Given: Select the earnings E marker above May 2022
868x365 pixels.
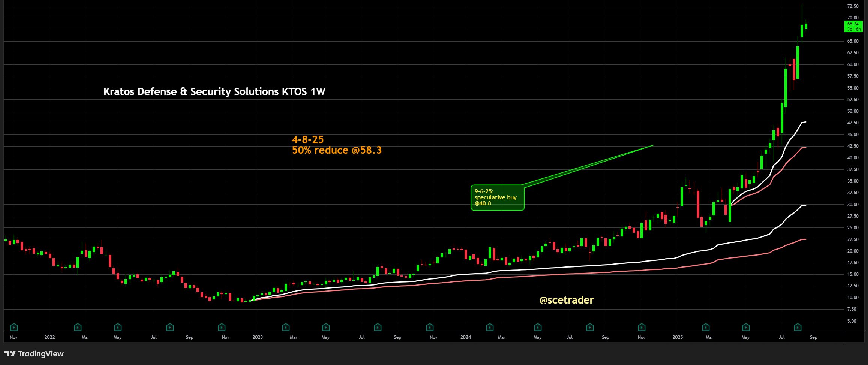Looking at the screenshot, I should click(x=118, y=328).
